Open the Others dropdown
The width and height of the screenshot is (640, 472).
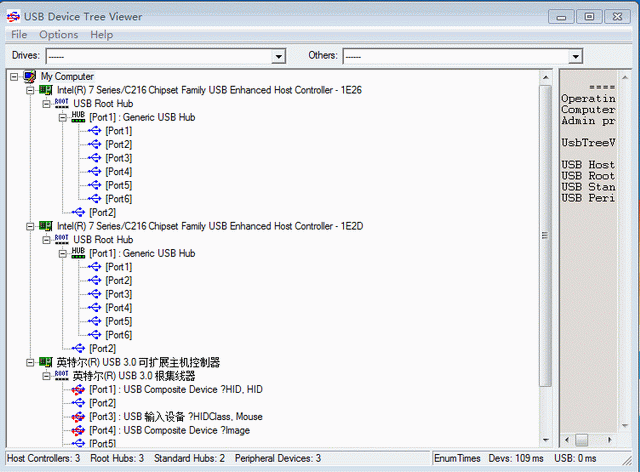(x=576, y=56)
